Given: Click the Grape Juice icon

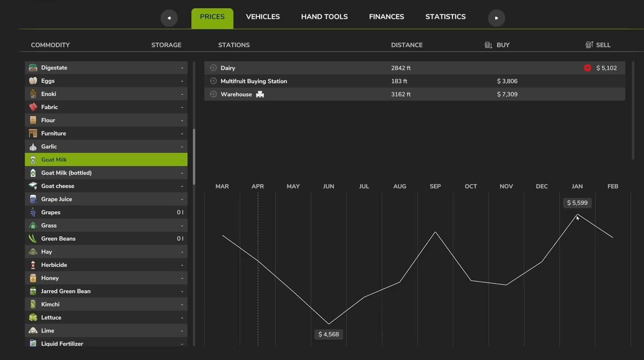Looking at the screenshot, I should (x=33, y=199).
